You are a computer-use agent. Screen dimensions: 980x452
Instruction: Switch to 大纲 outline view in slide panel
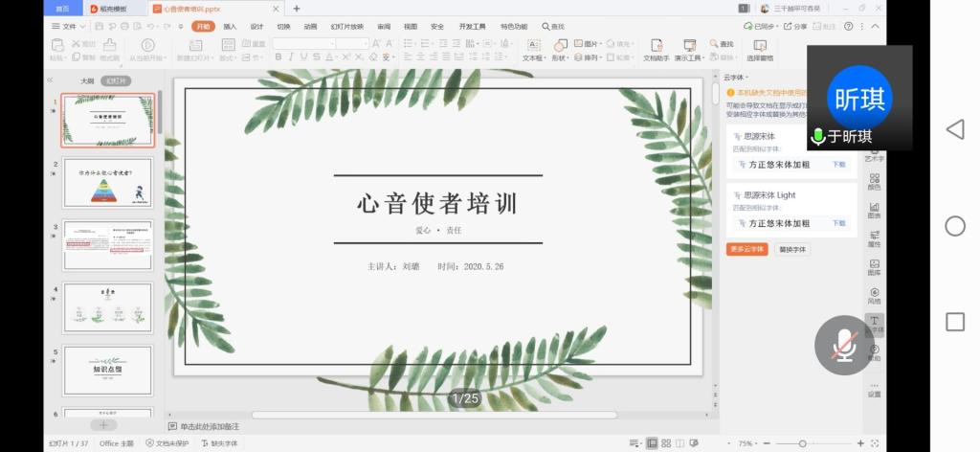(87, 81)
